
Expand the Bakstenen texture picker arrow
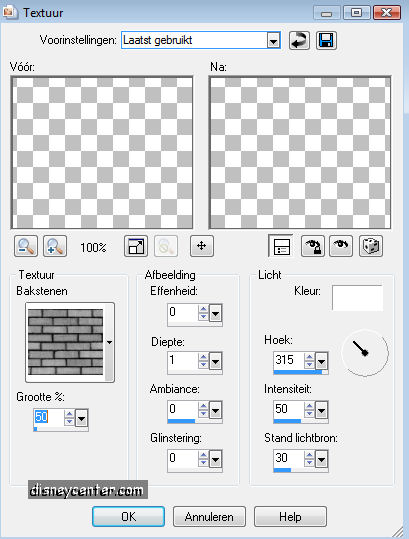[110, 342]
